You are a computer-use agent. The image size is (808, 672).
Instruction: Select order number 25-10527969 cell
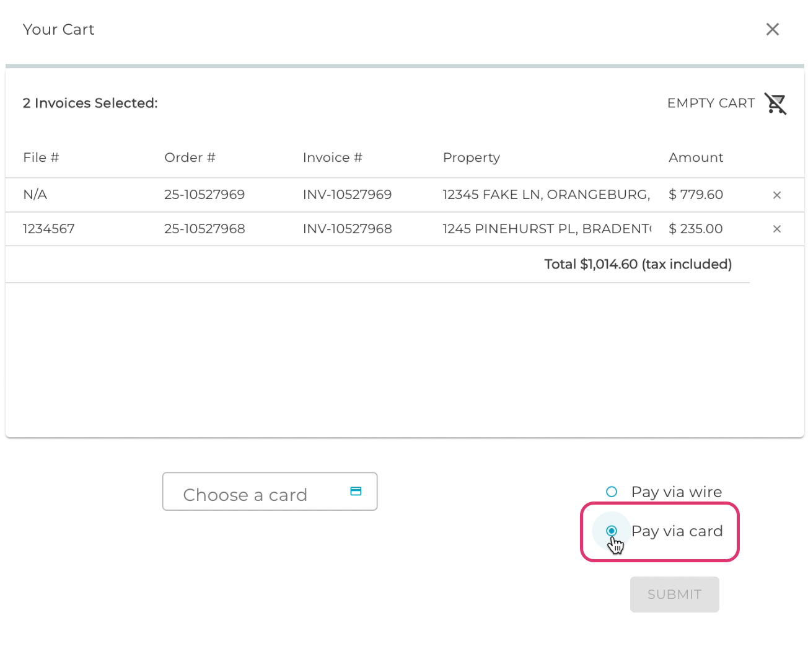pyautogui.click(x=204, y=195)
